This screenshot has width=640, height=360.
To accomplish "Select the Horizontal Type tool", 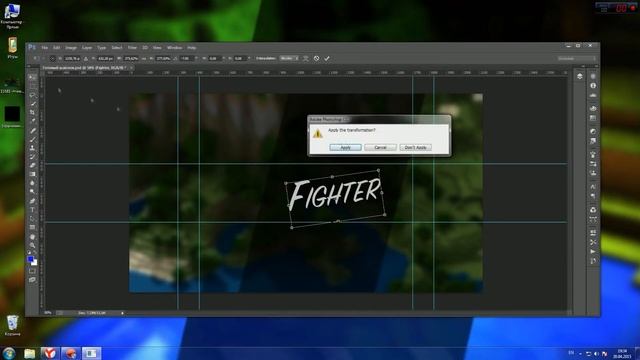I will pyautogui.click(x=32, y=210).
